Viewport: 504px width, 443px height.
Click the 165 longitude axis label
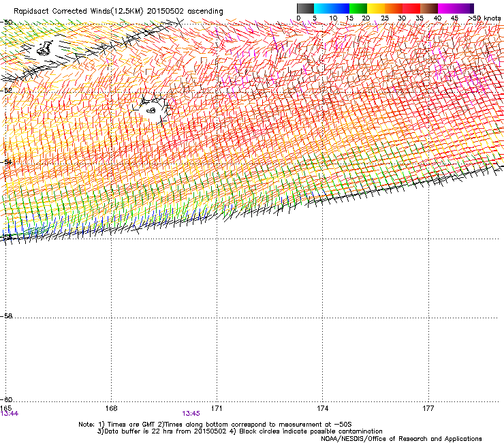pyautogui.click(x=5, y=408)
